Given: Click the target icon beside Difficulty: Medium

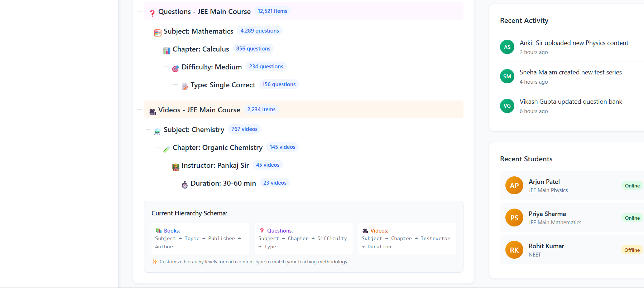Looking at the screenshot, I should pos(176,69).
